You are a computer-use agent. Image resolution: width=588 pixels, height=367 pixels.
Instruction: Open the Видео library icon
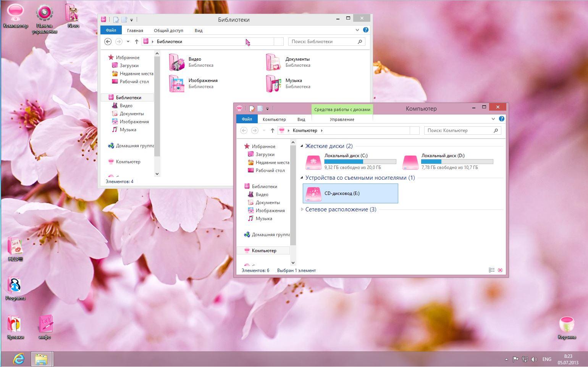pos(177,62)
